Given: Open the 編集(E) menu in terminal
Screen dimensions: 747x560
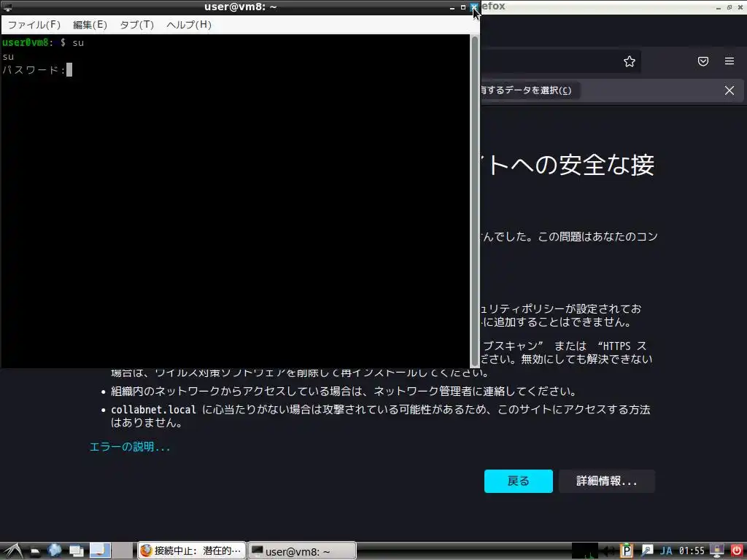Looking at the screenshot, I should (90, 25).
